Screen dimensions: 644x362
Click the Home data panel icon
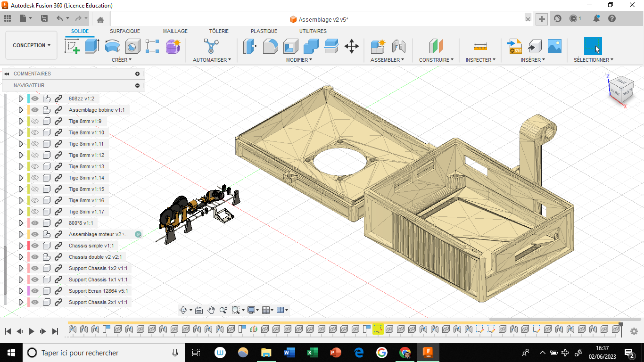point(100,19)
